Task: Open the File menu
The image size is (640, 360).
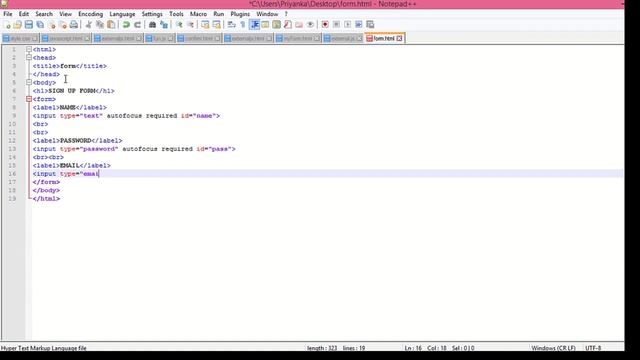Action: coord(8,14)
